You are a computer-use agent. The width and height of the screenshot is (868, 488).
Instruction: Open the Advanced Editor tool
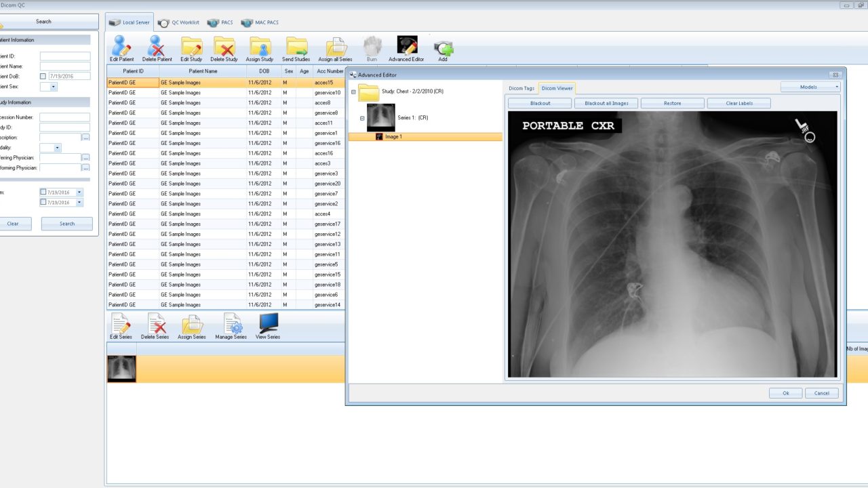pos(406,47)
